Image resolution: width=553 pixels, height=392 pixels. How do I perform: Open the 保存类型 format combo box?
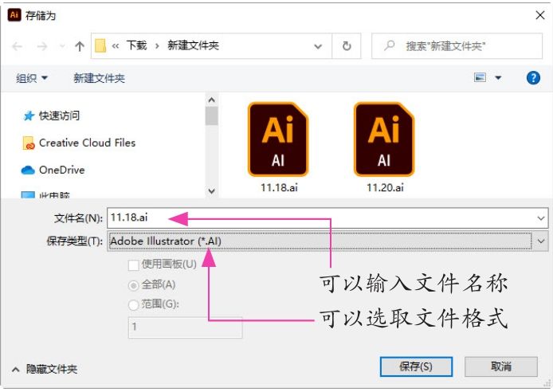point(327,241)
